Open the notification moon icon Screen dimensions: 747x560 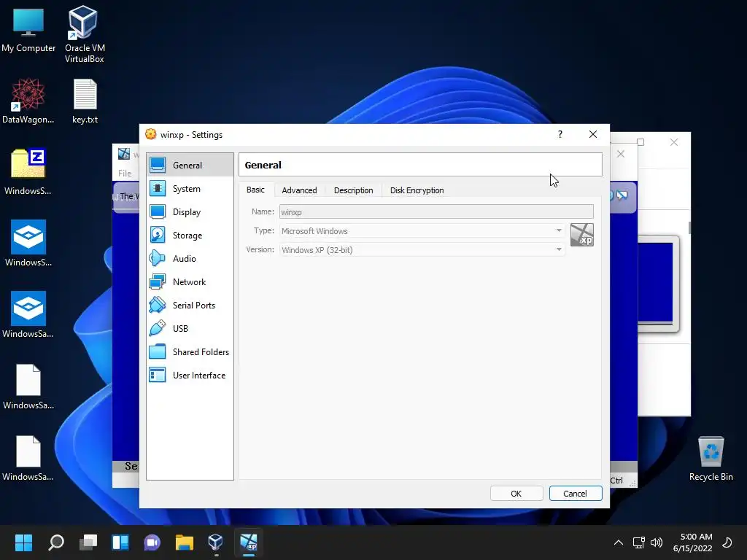(727, 542)
